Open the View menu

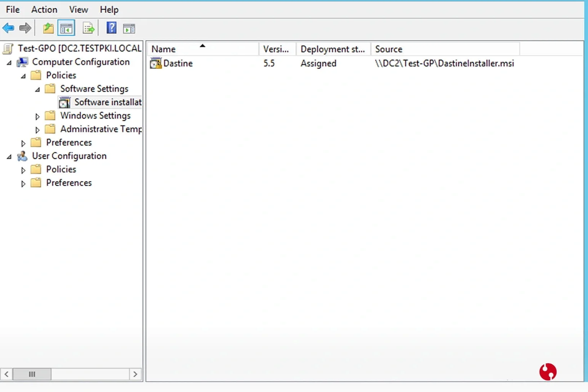78,10
